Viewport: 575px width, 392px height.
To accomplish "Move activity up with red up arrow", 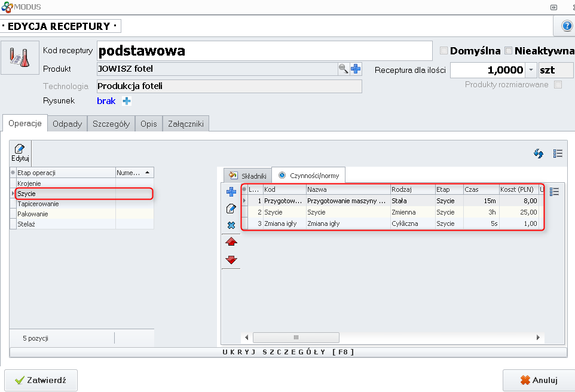I will (231, 242).
